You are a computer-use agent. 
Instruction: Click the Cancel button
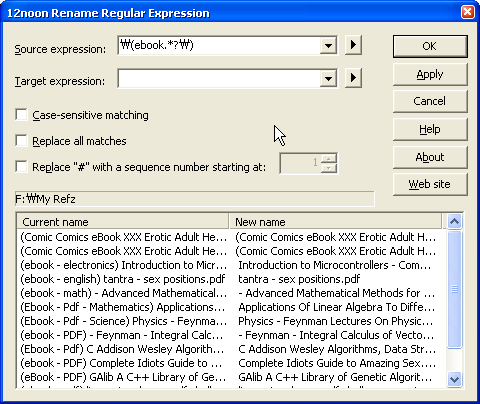coord(430,101)
